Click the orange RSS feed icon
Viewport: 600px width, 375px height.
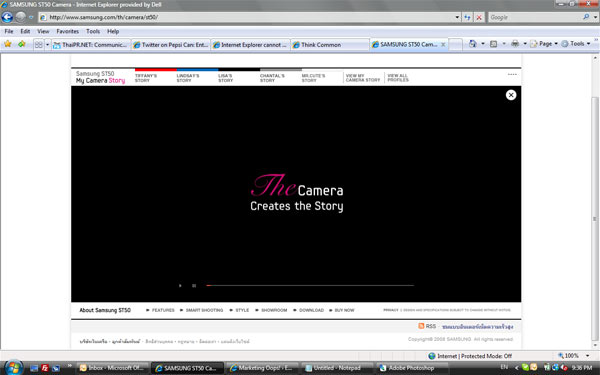coord(421,326)
